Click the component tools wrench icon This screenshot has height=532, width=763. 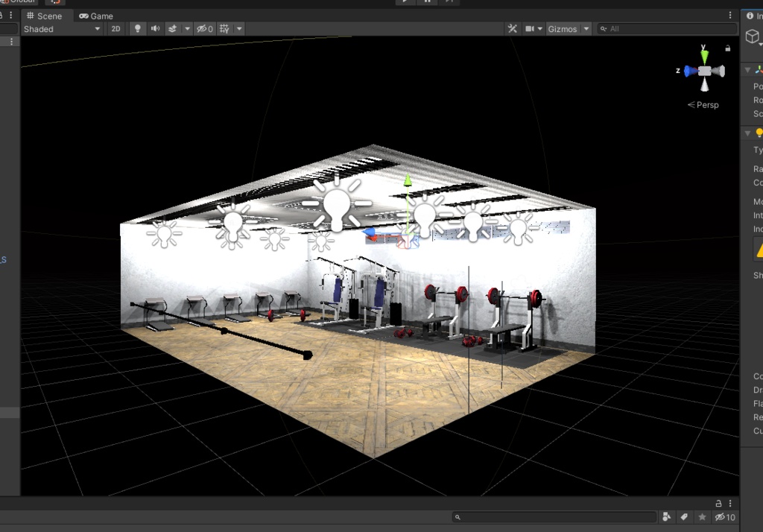point(511,28)
